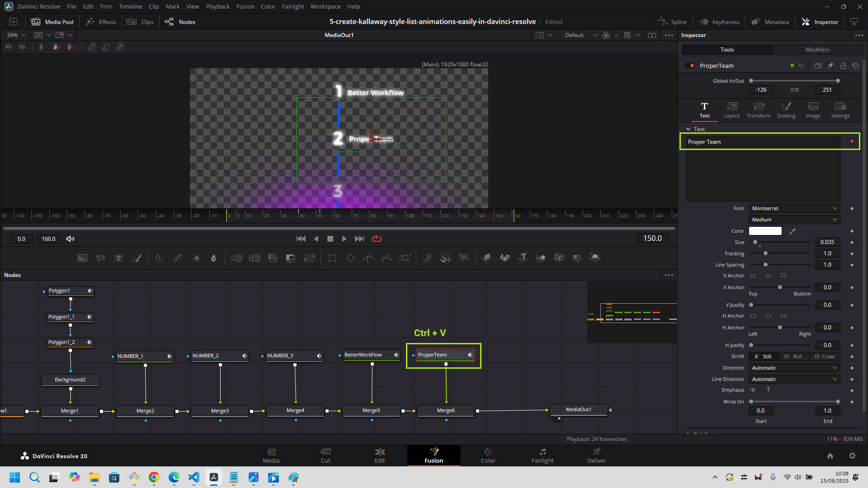
Task: Add a Rectangle mask tool
Action: point(332,258)
